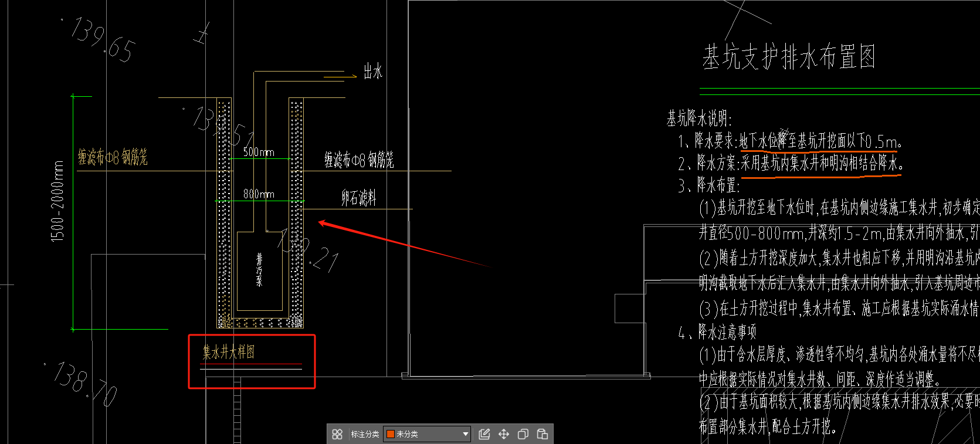Click the left 缠滤布Φ8钢筋笼 label

pyautogui.click(x=113, y=157)
